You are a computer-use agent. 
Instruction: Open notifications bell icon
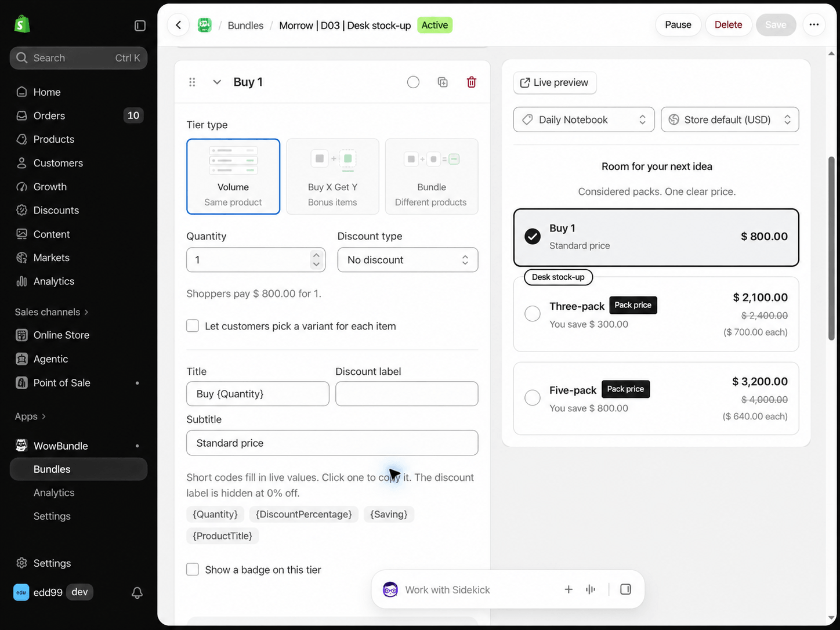[137, 593]
